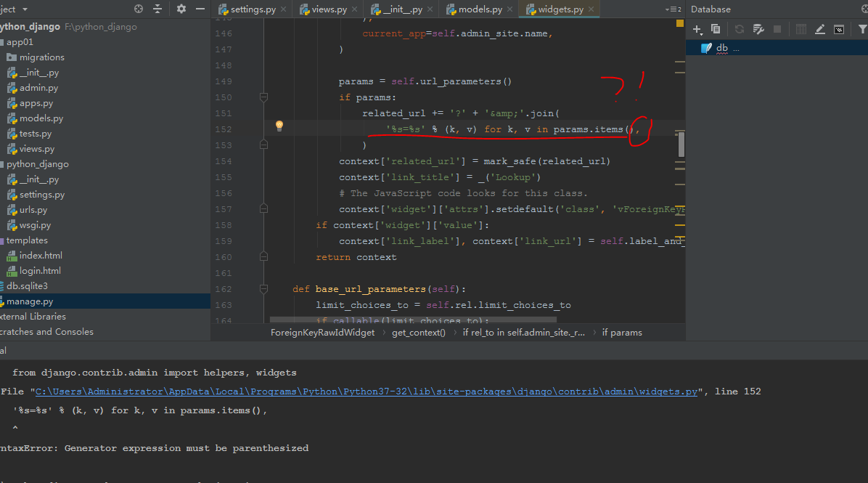Screen dimensions: 868x483
Task: Toggle fold marker at line 157
Action: 264,209
